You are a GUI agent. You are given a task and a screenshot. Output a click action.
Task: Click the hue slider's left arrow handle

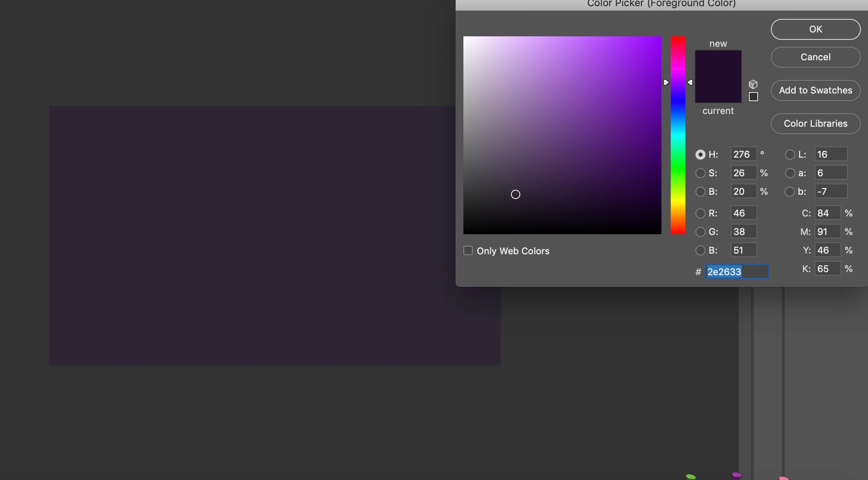[x=666, y=82]
